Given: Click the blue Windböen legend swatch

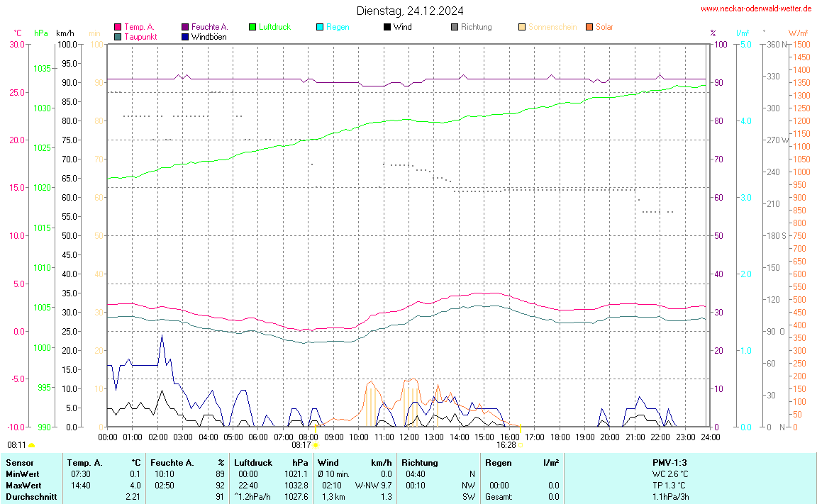Looking at the screenshot, I should (x=186, y=36).
